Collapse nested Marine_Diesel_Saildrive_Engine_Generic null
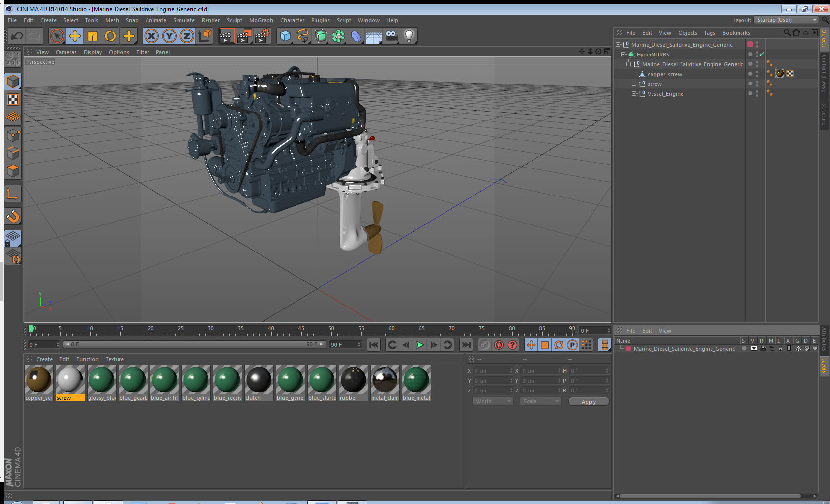The height and width of the screenshot is (504, 830). [x=629, y=64]
